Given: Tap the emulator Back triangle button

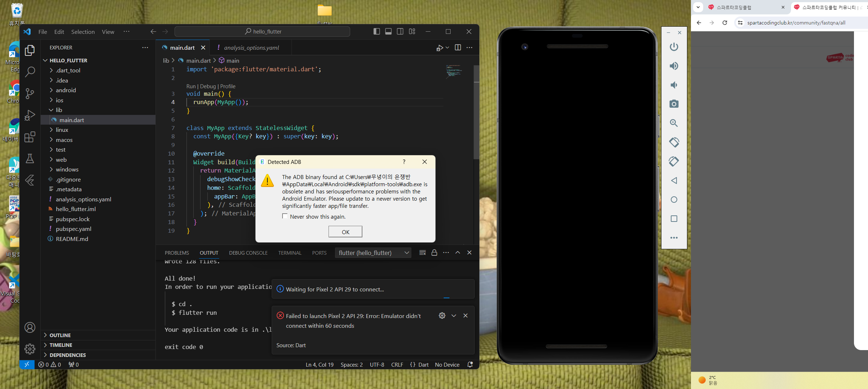Looking at the screenshot, I should (x=674, y=180).
